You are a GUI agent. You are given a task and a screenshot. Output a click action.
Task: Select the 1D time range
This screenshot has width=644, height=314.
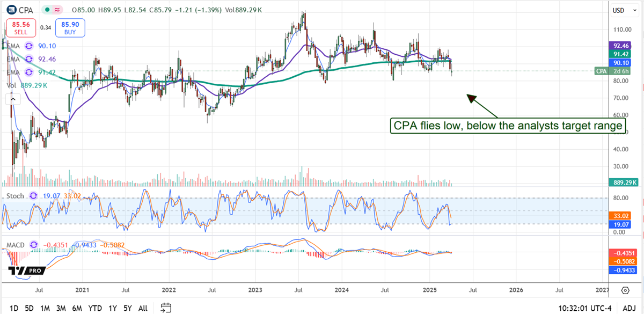pos(14,308)
